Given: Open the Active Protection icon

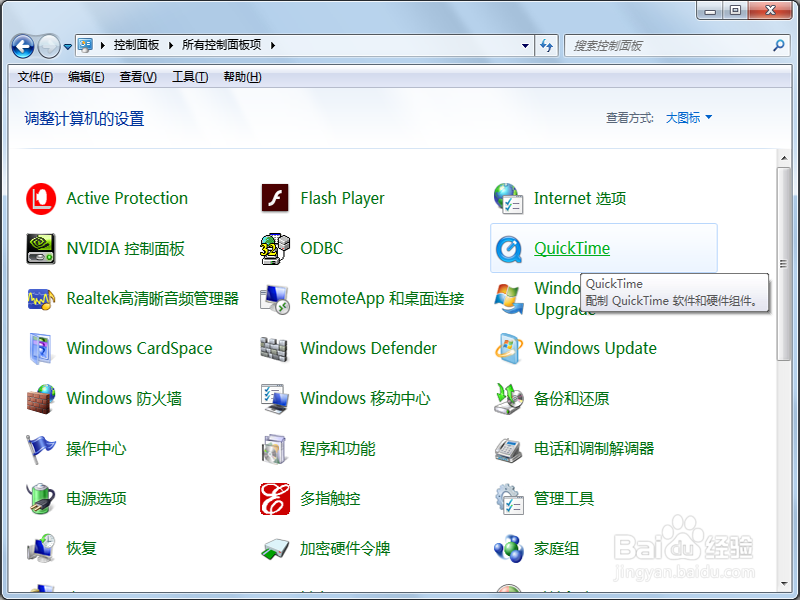Looking at the screenshot, I should pos(41,198).
